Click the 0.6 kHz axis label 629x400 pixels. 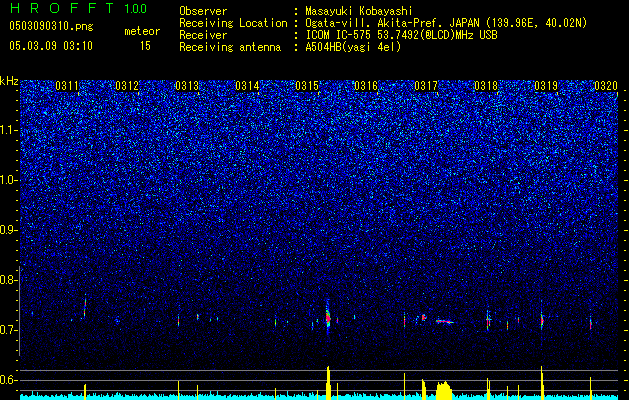point(8,380)
